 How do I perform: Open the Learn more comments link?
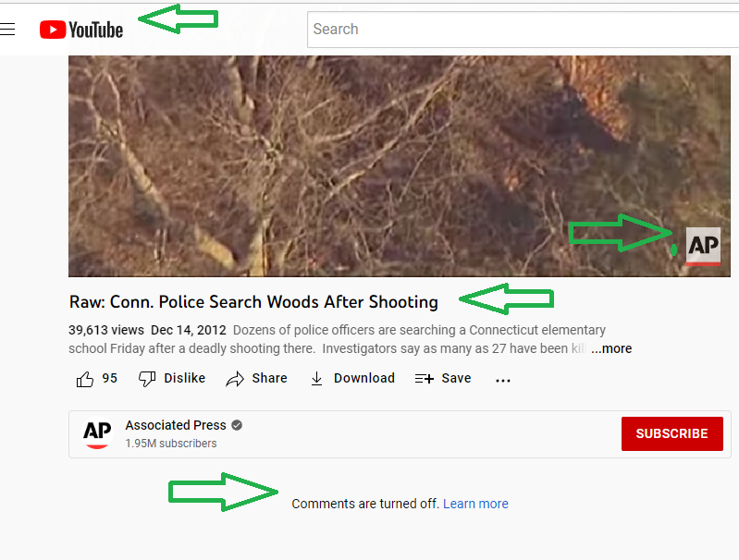[x=475, y=504]
